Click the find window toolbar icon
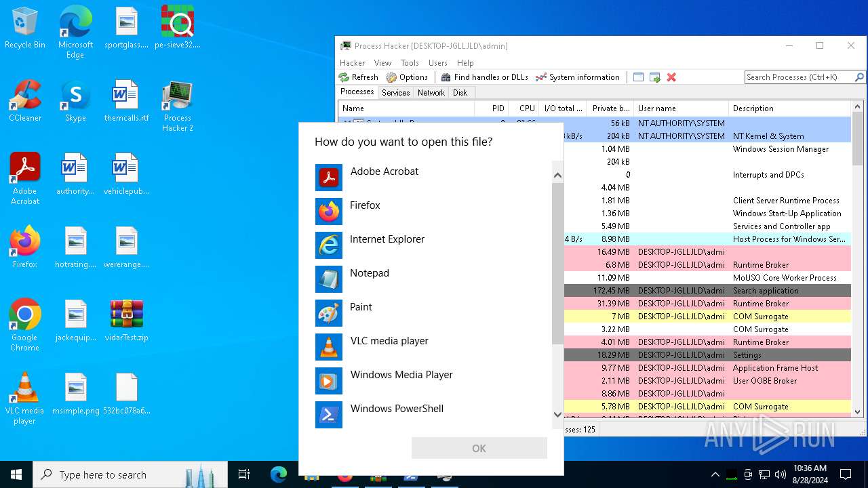 tap(638, 77)
